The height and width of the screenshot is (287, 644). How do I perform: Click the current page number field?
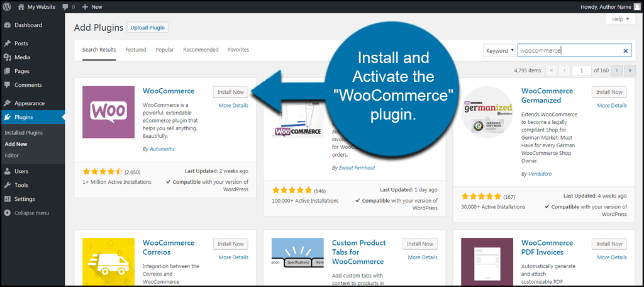coord(582,70)
